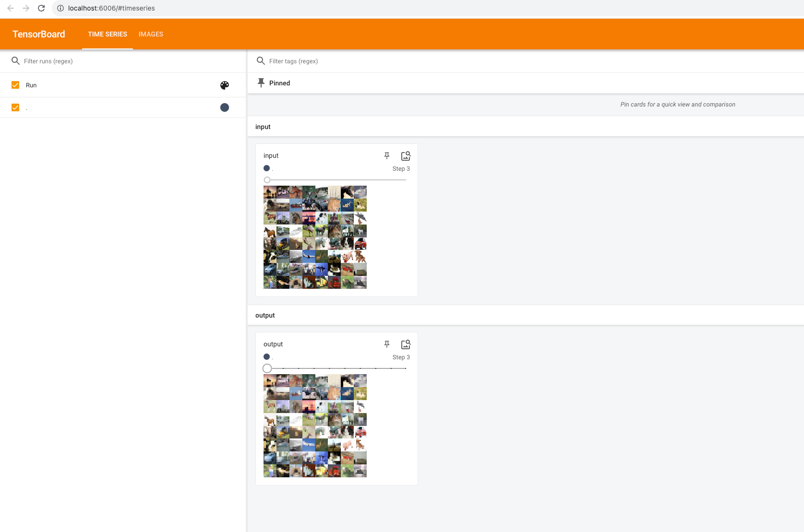Click the Run column header label
The width and height of the screenshot is (804, 532).
pos(31,85)
